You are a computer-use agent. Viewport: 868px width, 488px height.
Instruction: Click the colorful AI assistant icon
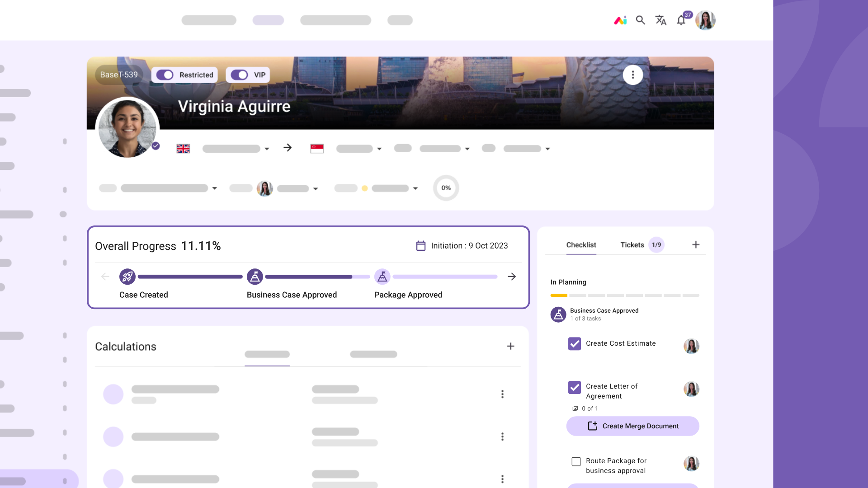tap(620, 20)
